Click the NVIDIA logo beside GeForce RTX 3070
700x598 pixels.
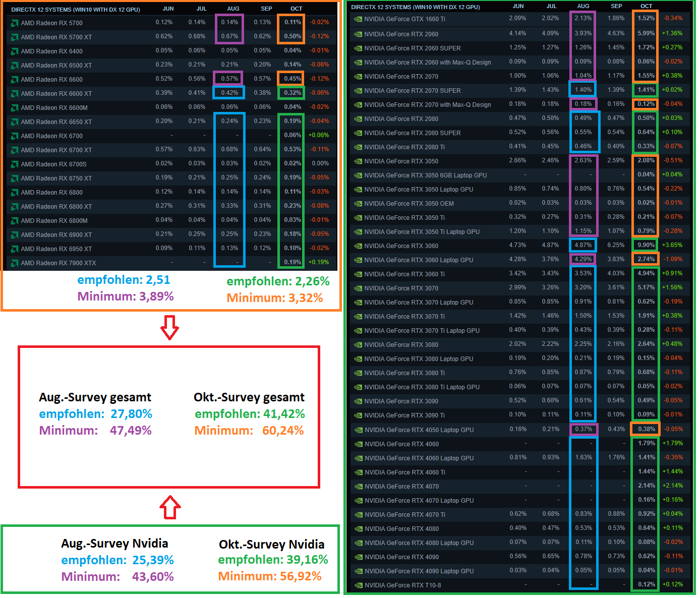[x=358, y=288]
